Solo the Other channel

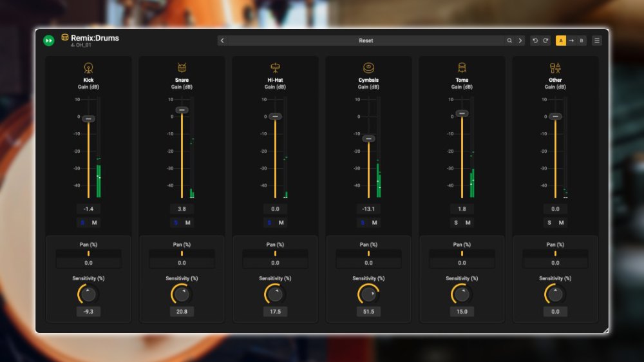tap(549, 223)
